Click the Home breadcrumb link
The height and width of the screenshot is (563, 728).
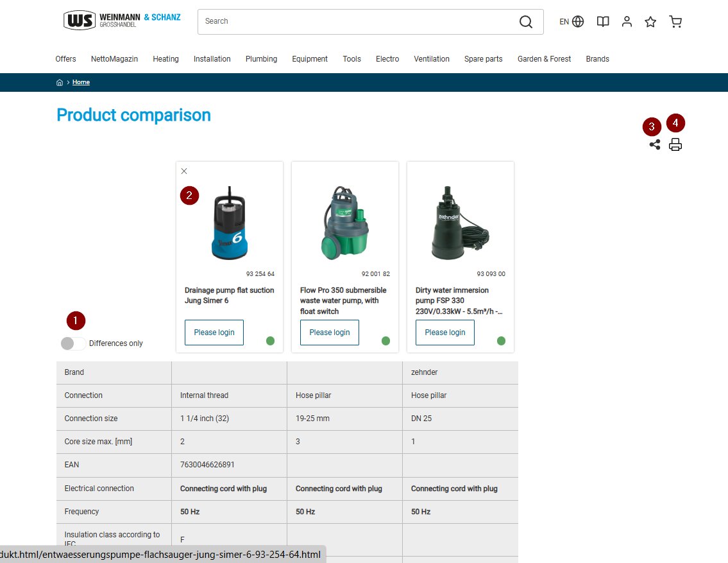click(81, 82)
